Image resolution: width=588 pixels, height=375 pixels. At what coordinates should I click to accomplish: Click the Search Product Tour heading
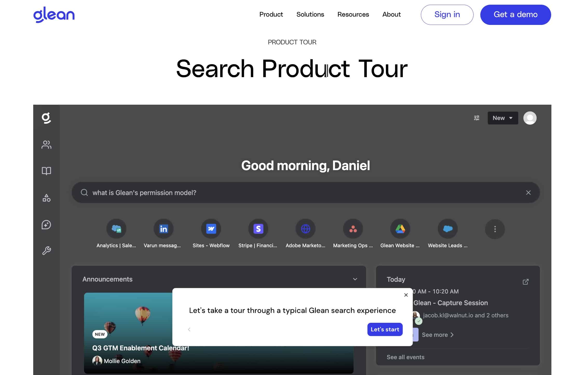(292, 69)
